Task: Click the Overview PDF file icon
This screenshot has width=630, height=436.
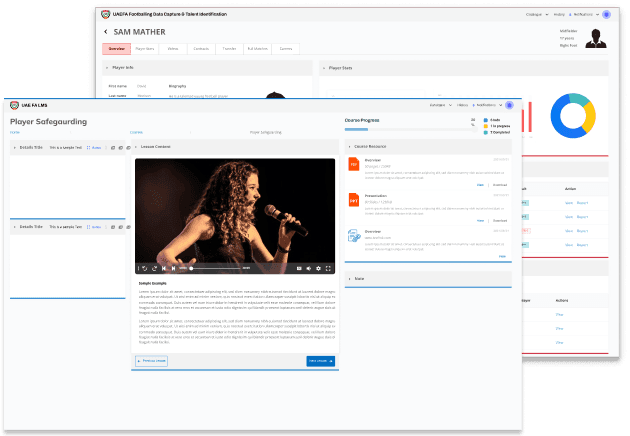Action: 353,165
